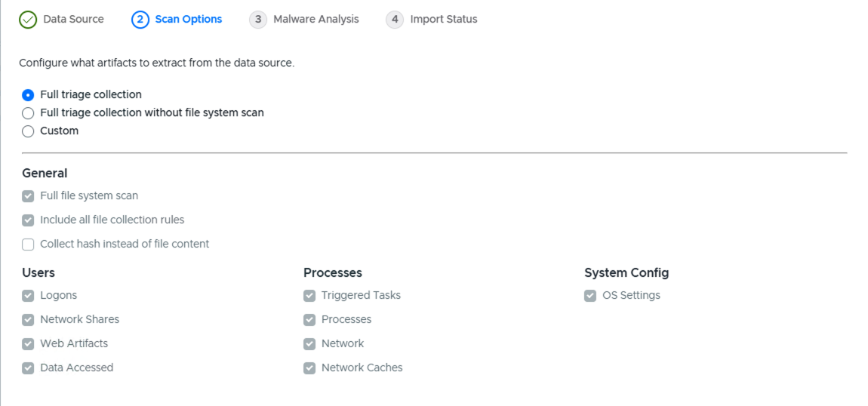Switch to Malware Analysis step
Image resolution: width=868 pixels, height=406 pixels.
pos(316,20)
